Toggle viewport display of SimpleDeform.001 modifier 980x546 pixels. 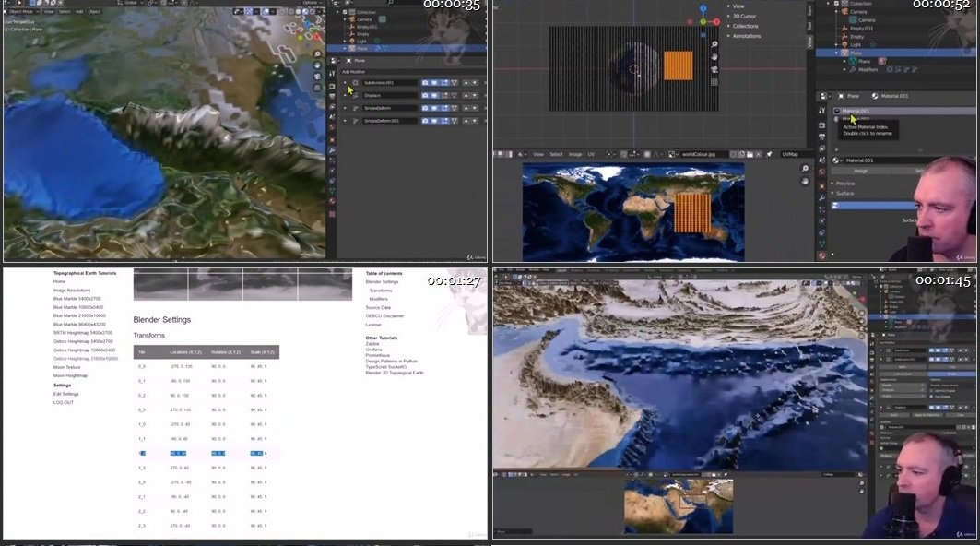click(434, 121)
